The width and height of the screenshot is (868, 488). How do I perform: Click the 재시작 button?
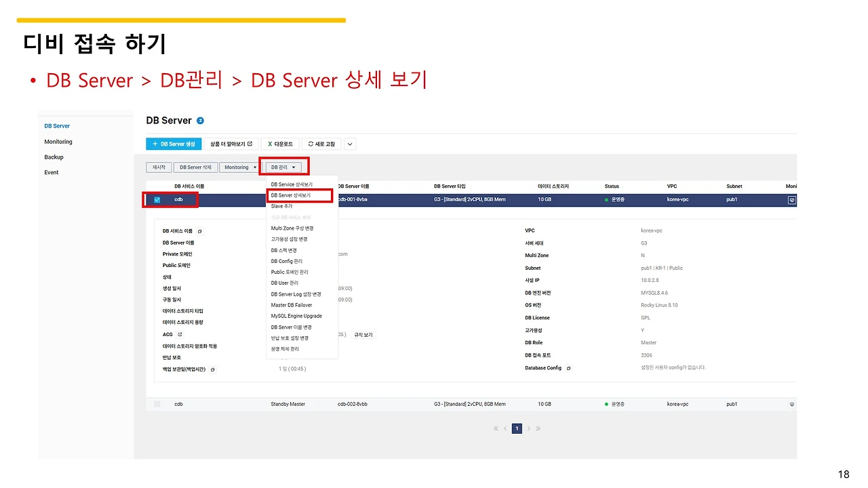coord(159,167)
